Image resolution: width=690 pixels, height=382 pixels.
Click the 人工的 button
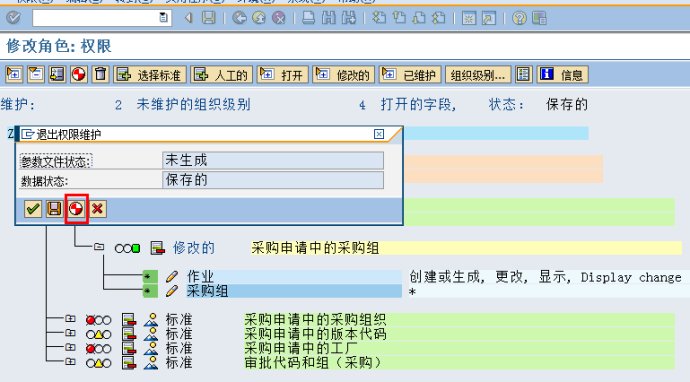point(222,74)
